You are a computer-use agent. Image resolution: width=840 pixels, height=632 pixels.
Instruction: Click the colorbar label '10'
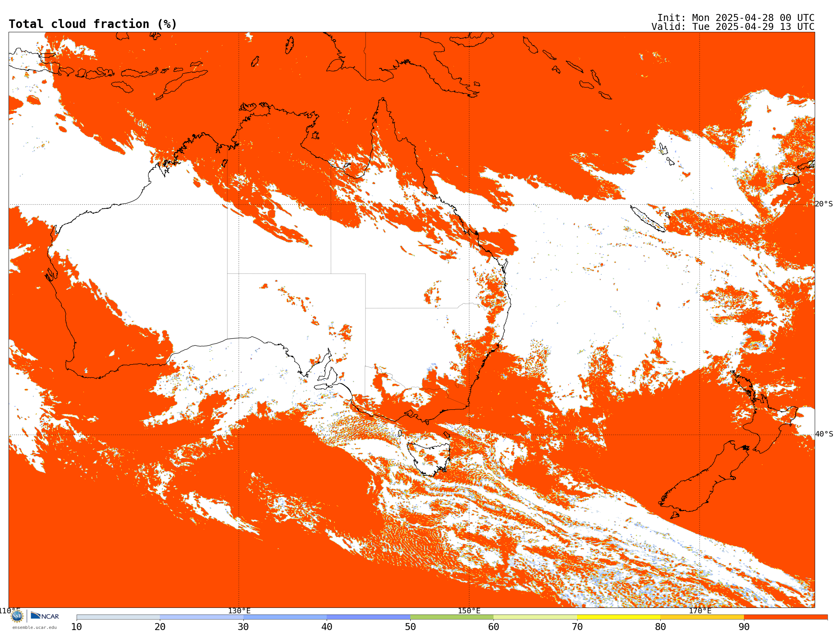(x=77, y=627)
